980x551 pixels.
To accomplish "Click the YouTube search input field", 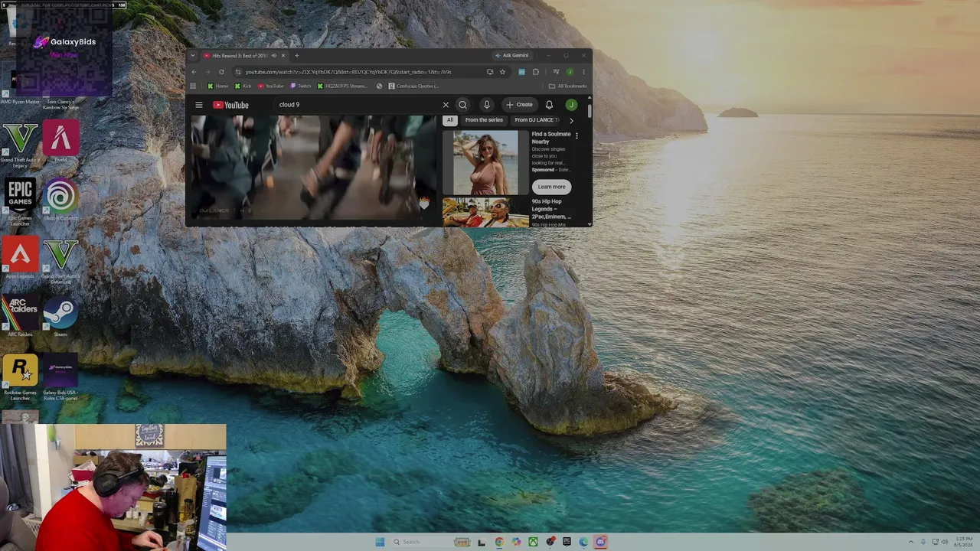I will point(356,105).
